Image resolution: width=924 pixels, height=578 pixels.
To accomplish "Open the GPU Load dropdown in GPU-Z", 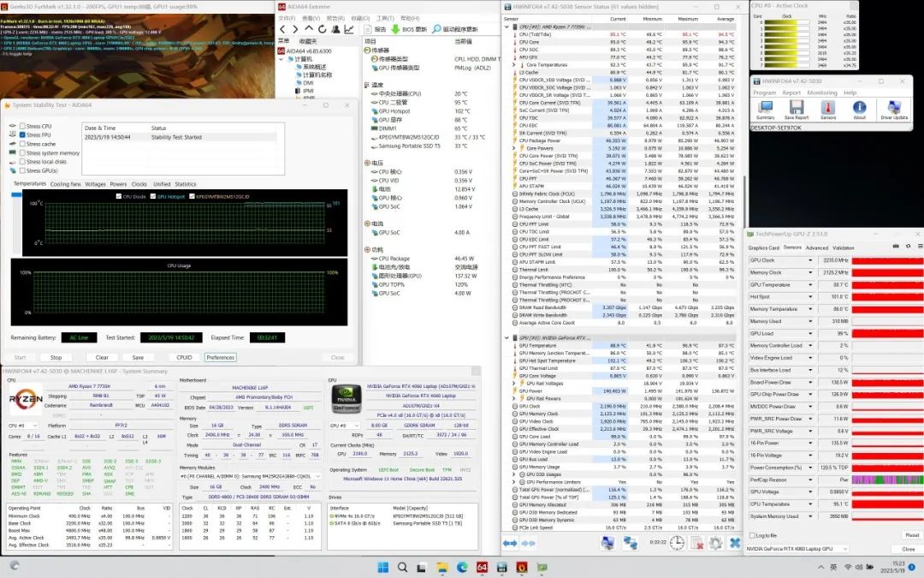I will [x=810, y=333].
